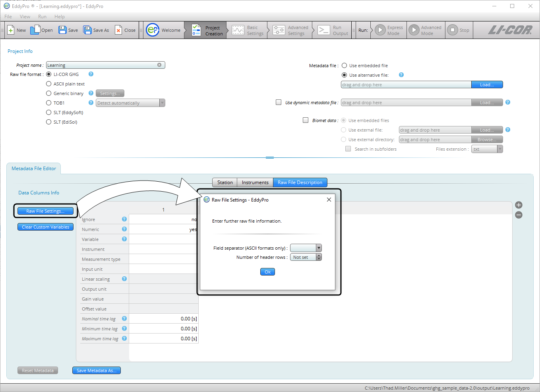Select the Metadata File Editor tab
This screenshot has width=540, height=392.
[x=34, y=169]
